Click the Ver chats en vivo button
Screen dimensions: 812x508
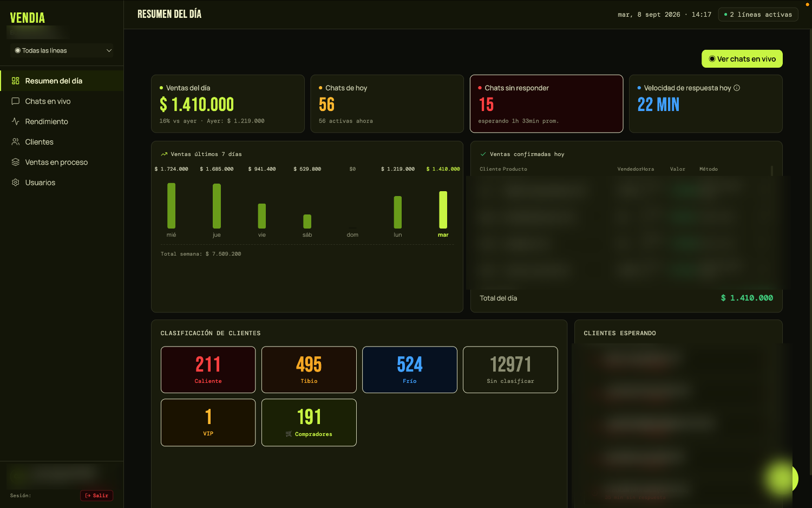(742, 58)
